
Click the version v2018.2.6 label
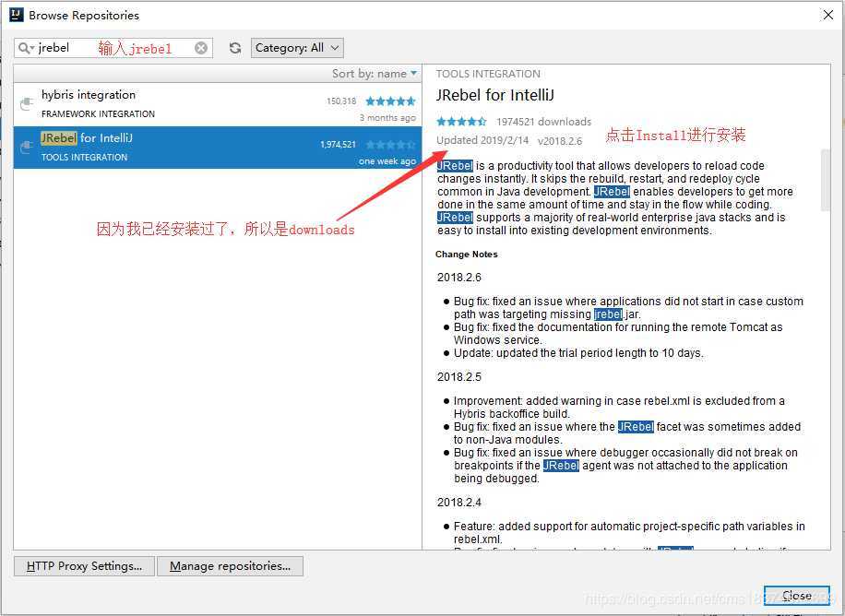pyautogui.click(x=560, y=141)
